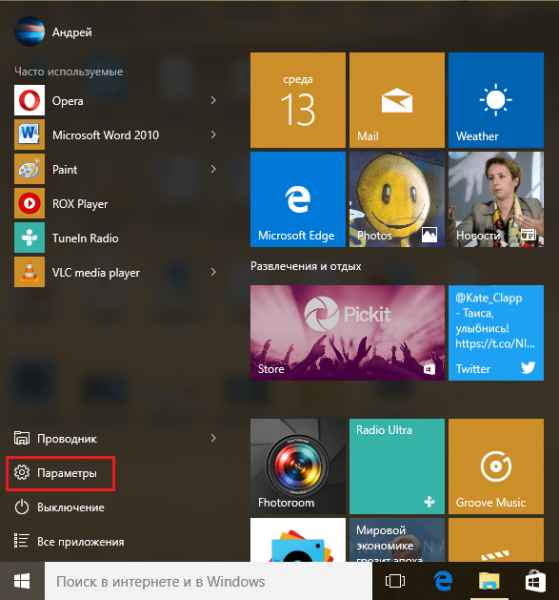
Task: Open TuneIn Radio app
Action: coord(115,238)
